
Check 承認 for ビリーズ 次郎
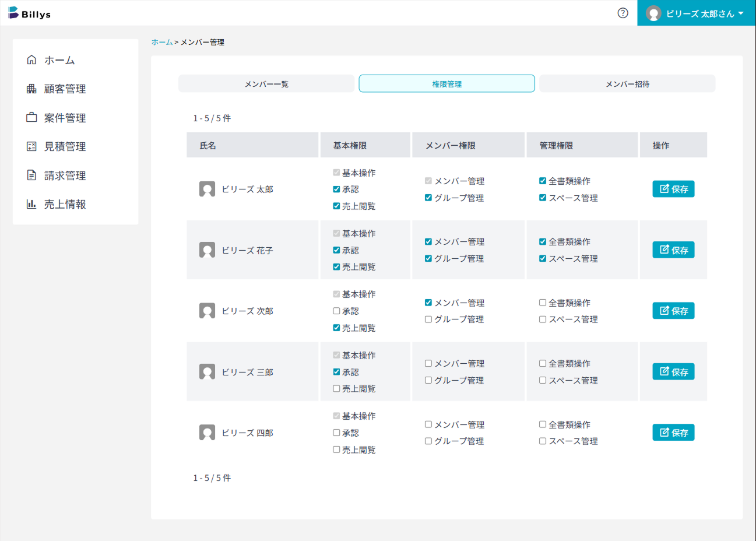pyautogui.click(x=336, y=311)
